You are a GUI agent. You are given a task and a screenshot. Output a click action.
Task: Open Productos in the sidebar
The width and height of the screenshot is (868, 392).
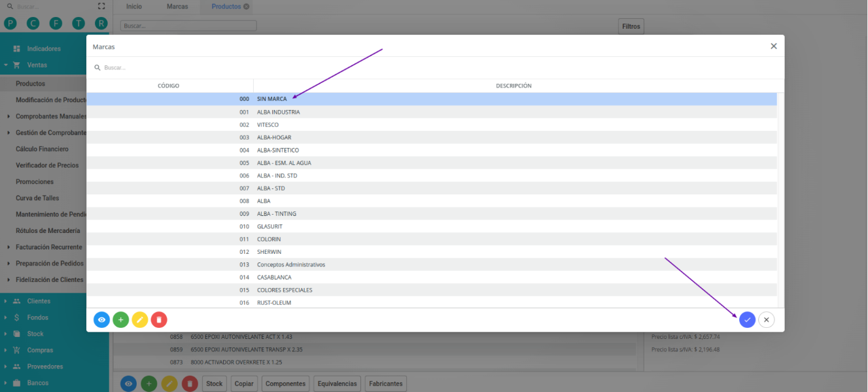31,84
